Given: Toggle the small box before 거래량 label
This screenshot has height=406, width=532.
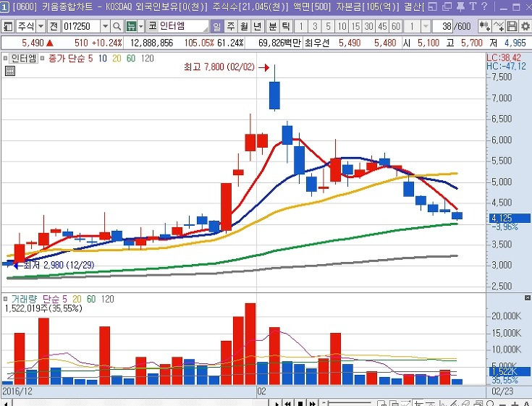Looking at the screenshot, I should click(x=6, y=299).
